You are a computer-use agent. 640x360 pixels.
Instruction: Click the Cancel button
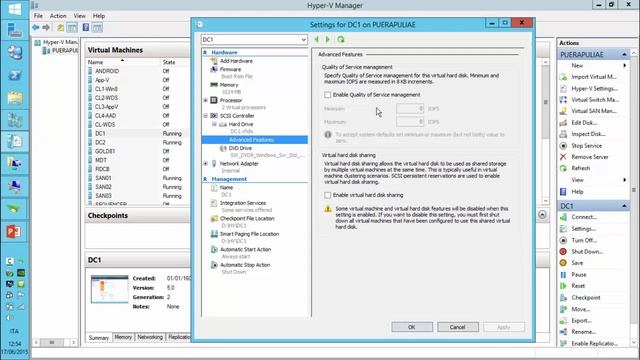pos(458,327)
